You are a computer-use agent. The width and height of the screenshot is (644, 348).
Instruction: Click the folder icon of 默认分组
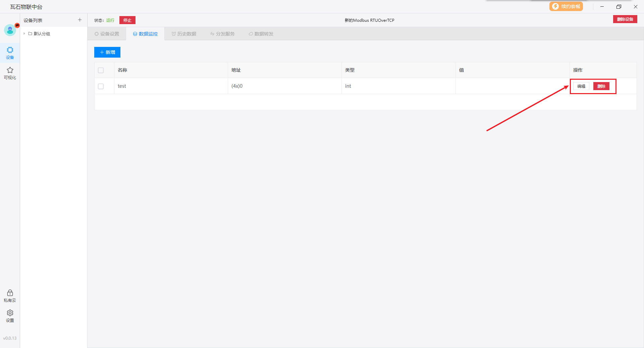point(30,34)
